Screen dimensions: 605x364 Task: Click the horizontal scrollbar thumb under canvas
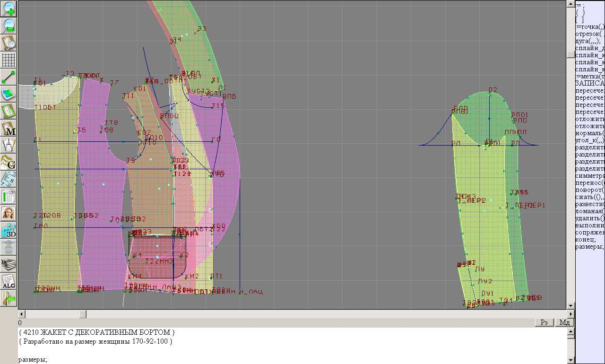(x=83, y=314)
